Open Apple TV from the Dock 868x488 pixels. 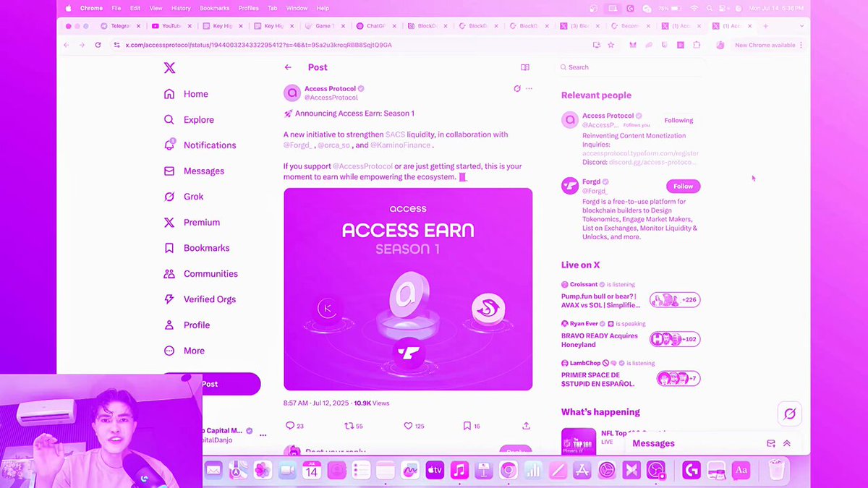pos(434,471)
